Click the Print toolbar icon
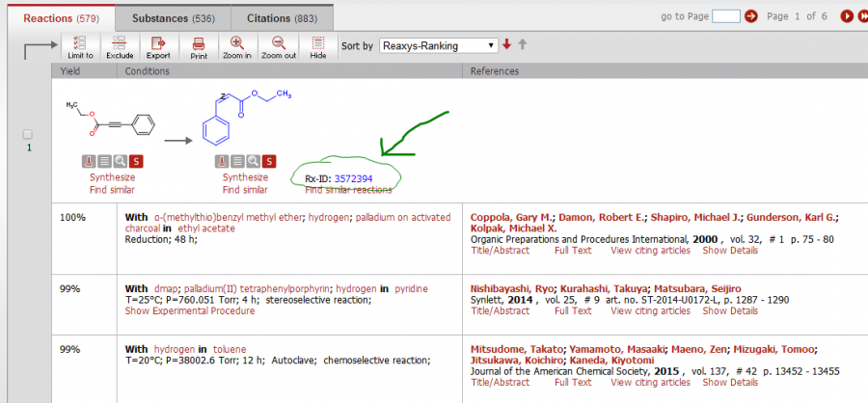 198,46
